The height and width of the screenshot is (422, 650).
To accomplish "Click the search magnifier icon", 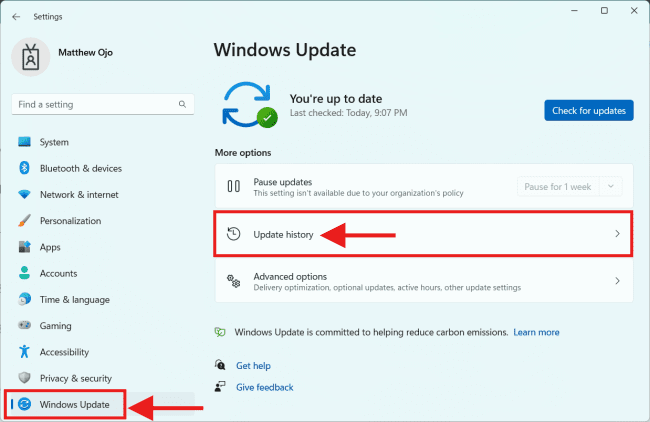I will [183, 104].
